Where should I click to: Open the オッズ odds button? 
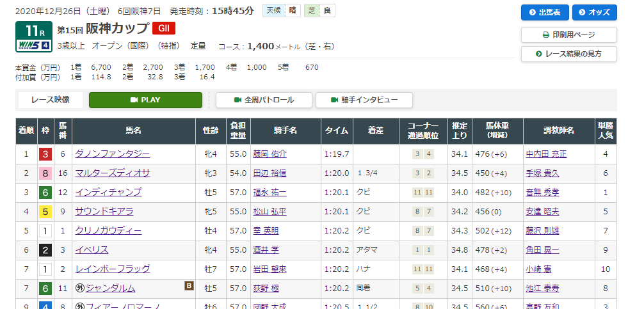click(594, 12)
